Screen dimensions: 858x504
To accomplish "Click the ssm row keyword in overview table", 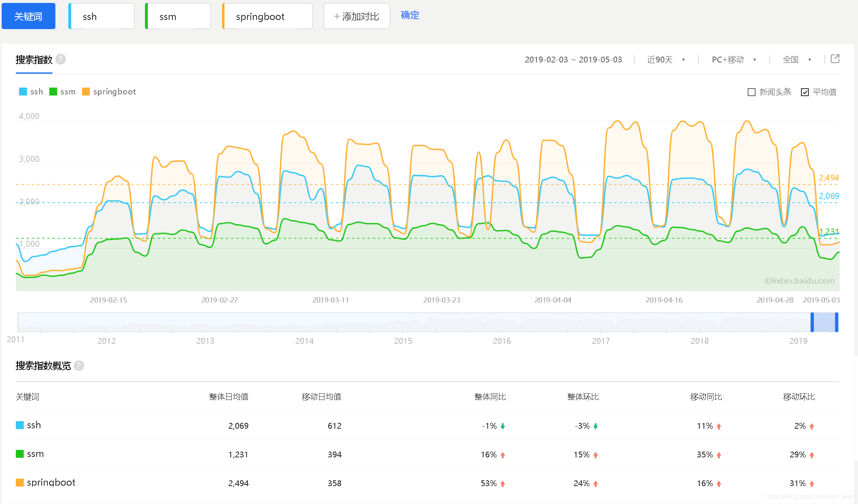I will pos(35,454).
